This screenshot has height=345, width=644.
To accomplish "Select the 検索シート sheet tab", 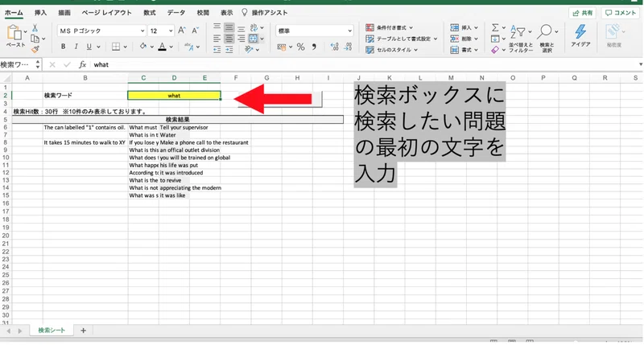I will click(52, 331).
